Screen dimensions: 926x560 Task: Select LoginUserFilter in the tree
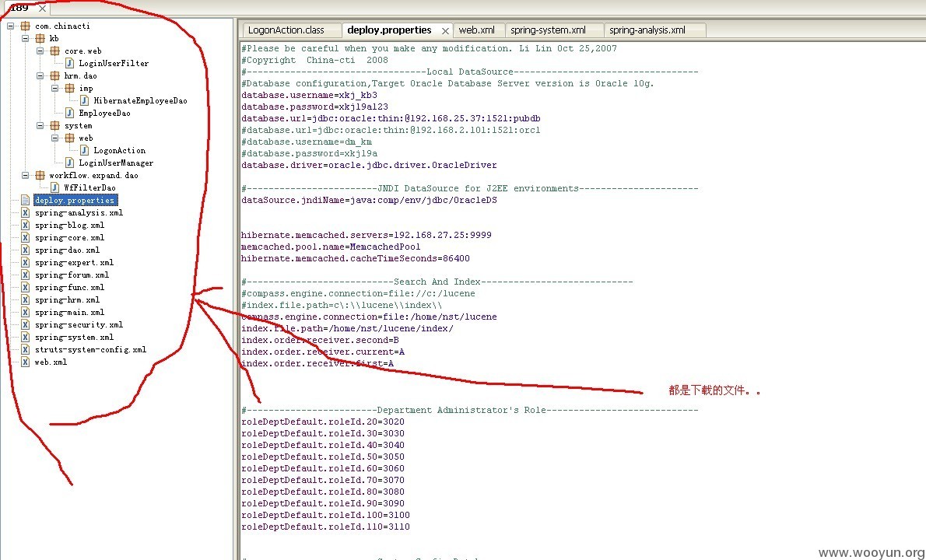(114, 63)
